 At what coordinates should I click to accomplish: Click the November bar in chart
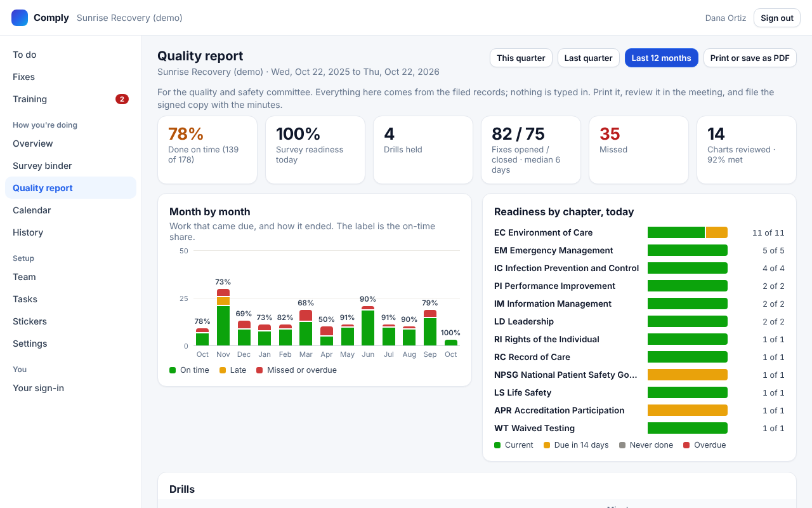[223, 317]
